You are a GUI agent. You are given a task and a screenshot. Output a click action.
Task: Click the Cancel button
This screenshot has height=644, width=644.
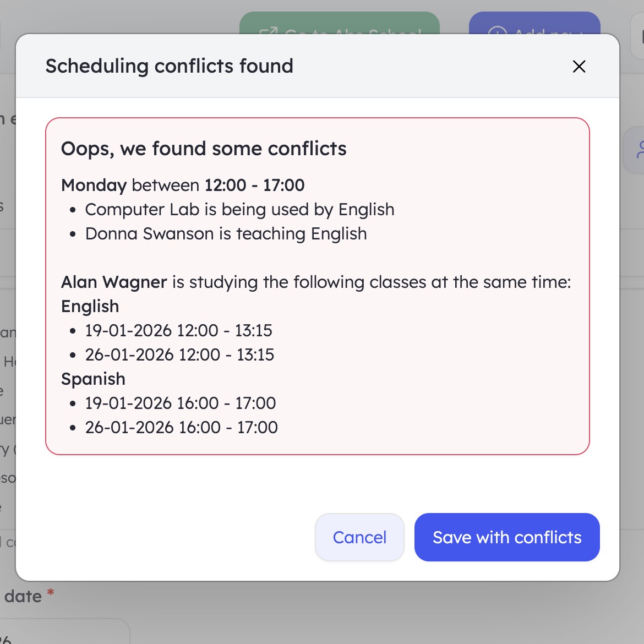[x=359, y=537]
